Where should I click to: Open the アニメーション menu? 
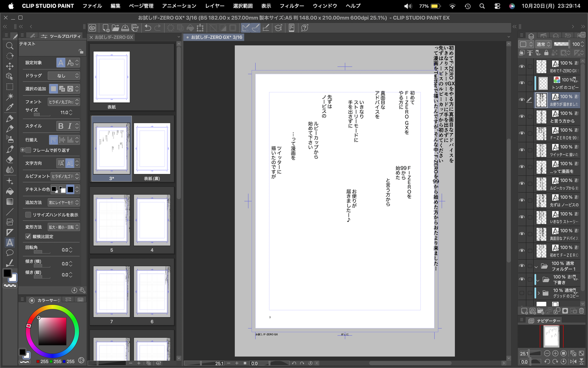tap(179, 6)
